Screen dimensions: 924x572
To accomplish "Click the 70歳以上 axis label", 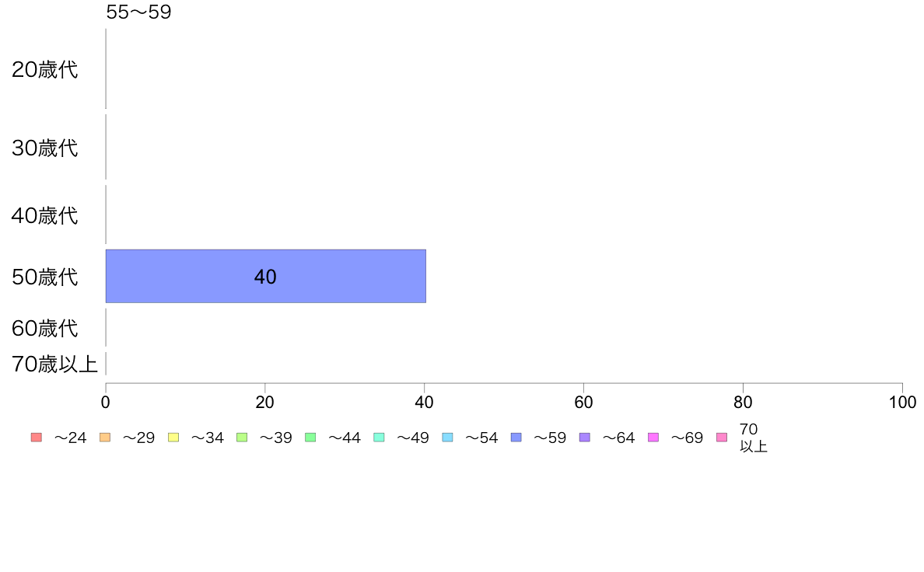I will [x=54, y=364].
